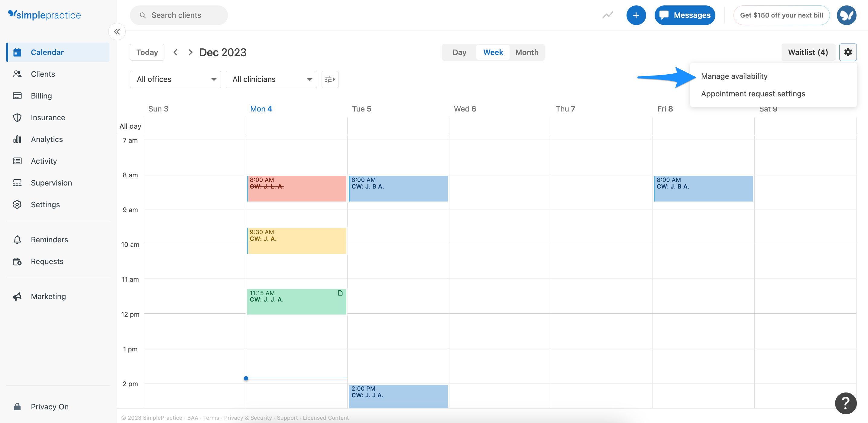Click the Marketing megaphone icon
The image size is (868, 423).
(x=17, y=296)
